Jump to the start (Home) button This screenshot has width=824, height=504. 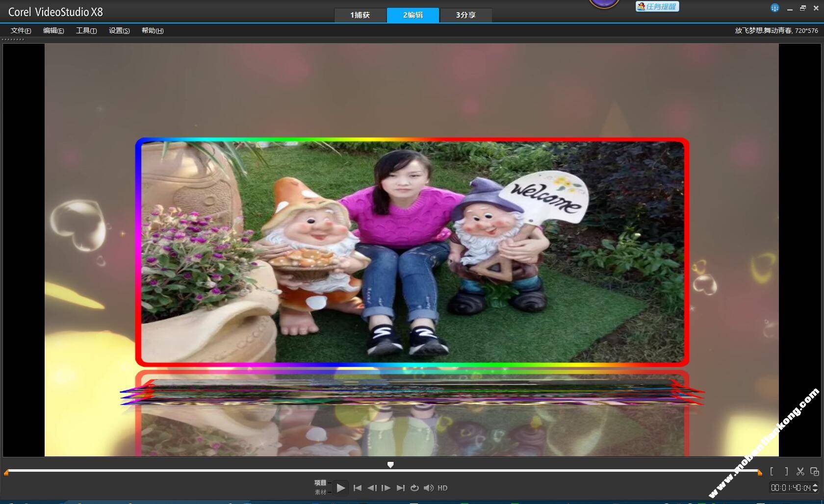[358, 488]
